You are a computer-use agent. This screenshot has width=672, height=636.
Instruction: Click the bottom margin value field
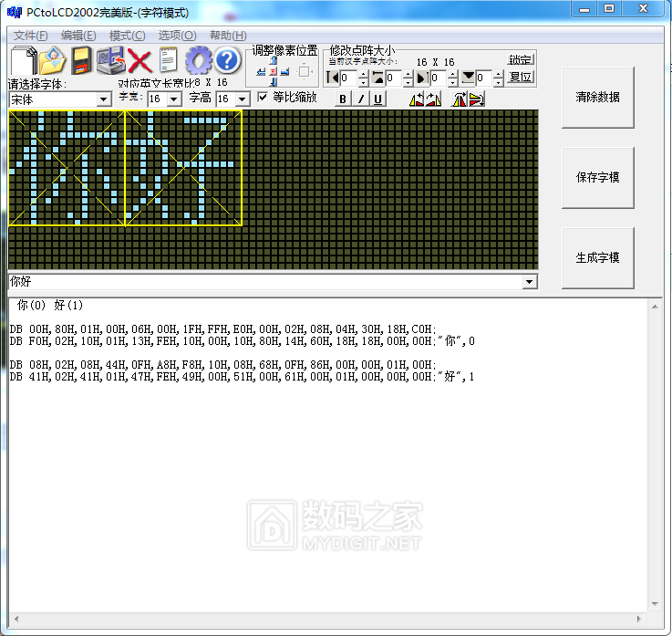pyautogui.click(x=484, y=78)
